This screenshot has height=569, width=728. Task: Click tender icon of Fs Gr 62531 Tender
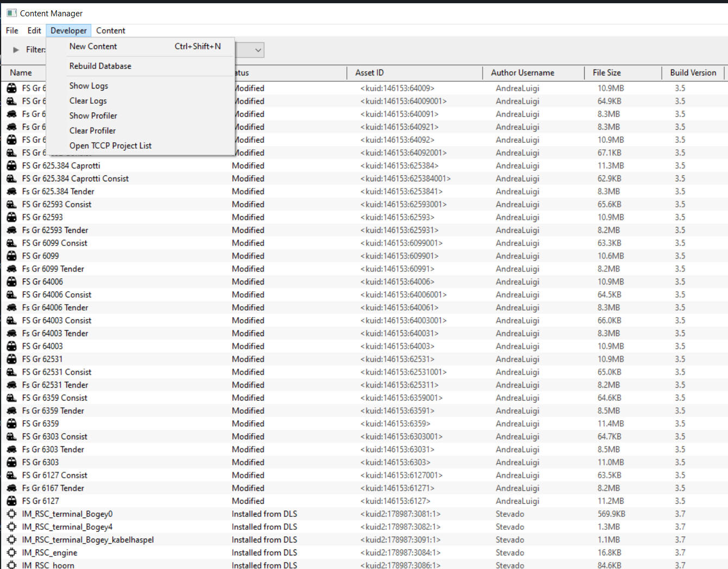click(x=11, y=385)
